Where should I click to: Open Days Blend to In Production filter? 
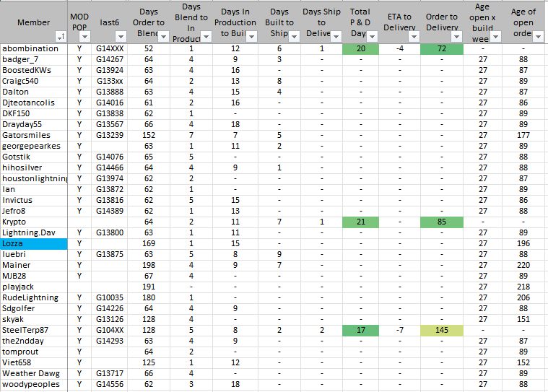(205, 37)
